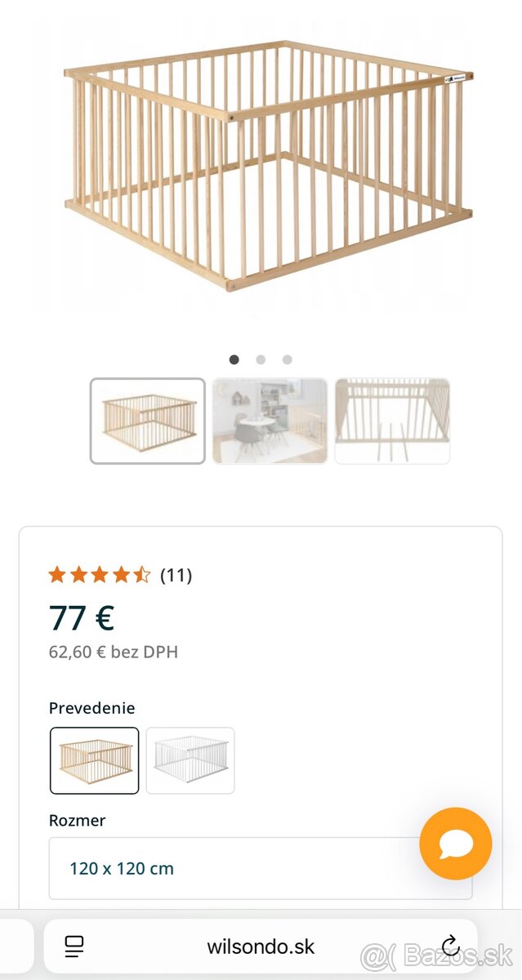Go to the first carousel dot
The width and height of the screenshot is (522, 980).
pyautogui.click(x=234, y=359)
